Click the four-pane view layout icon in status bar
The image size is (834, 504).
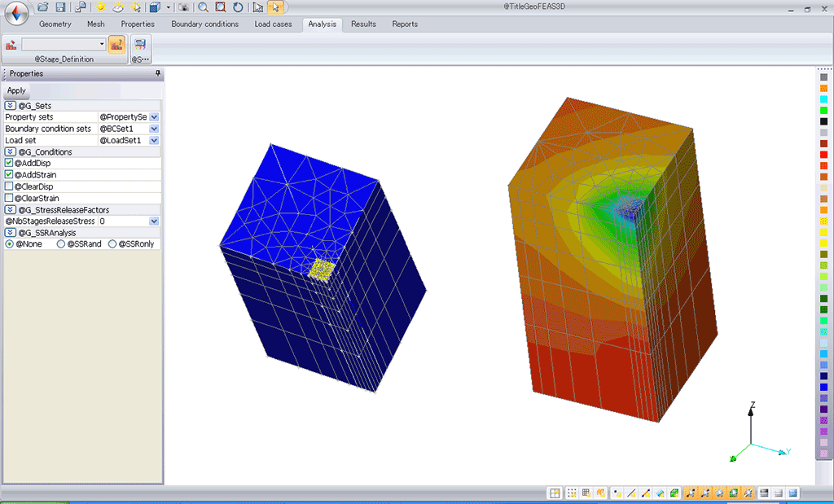555,493
